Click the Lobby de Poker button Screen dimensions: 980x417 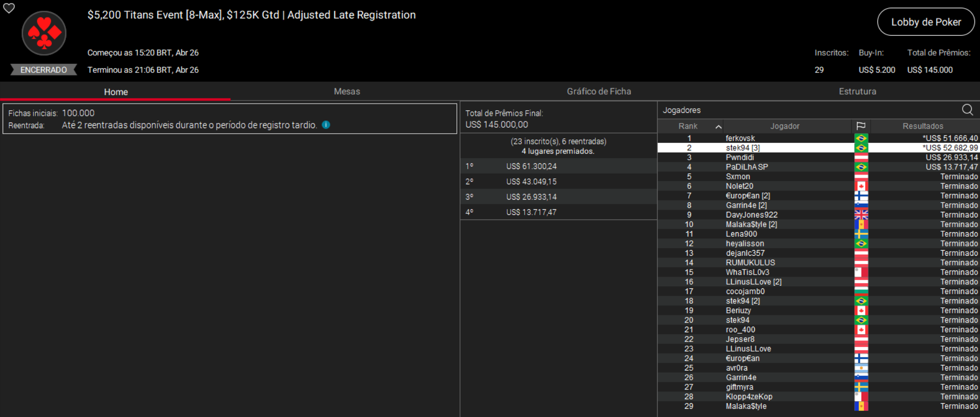coord(926,22)
